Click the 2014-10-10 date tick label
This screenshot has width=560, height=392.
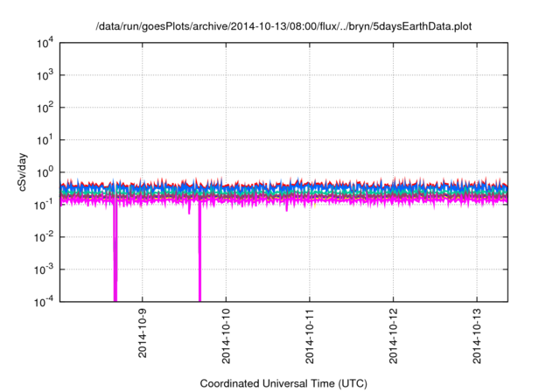[x=226, y=336]
